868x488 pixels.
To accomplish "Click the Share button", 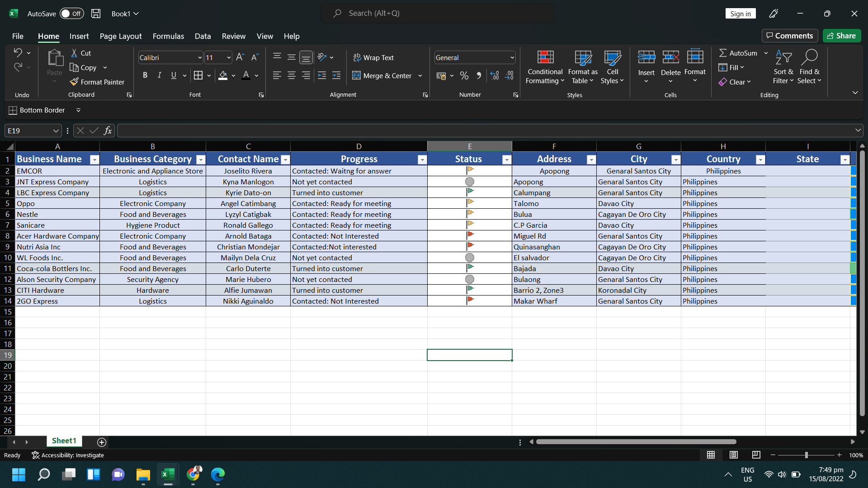I will click(x=842, y=36).
